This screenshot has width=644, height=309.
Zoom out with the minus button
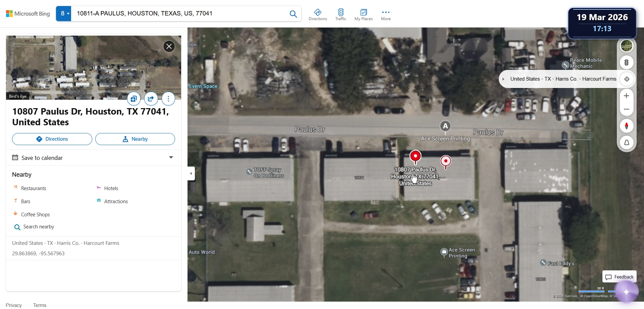pyautogui.click(x=627, y=109)
